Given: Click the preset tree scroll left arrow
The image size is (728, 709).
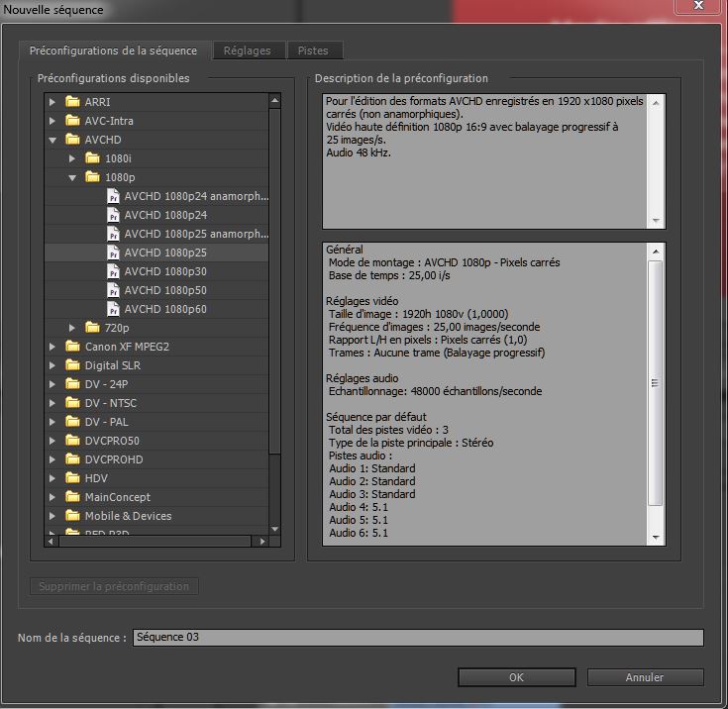Looking at the screenshot, I should click(51, 541).
